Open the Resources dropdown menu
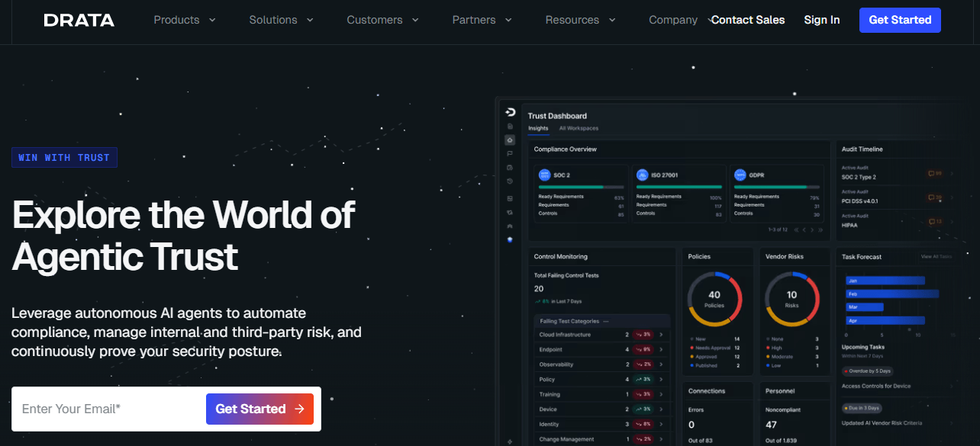The image size is (980, 446). pos(581,21)
